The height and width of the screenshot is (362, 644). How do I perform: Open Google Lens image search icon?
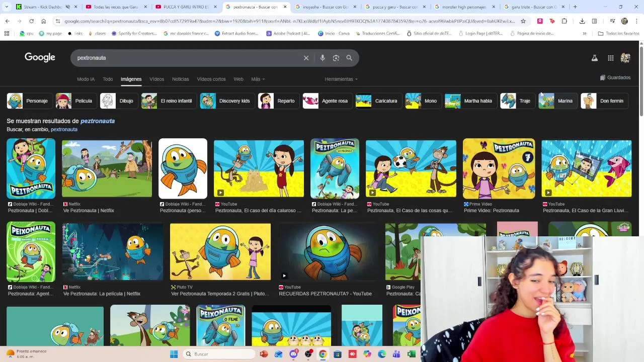tap(336, 58)
